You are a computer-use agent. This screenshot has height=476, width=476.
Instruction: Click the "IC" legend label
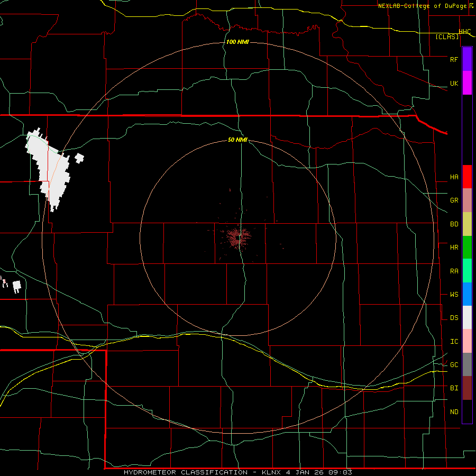pyautogui.click(x=454, y=342)
